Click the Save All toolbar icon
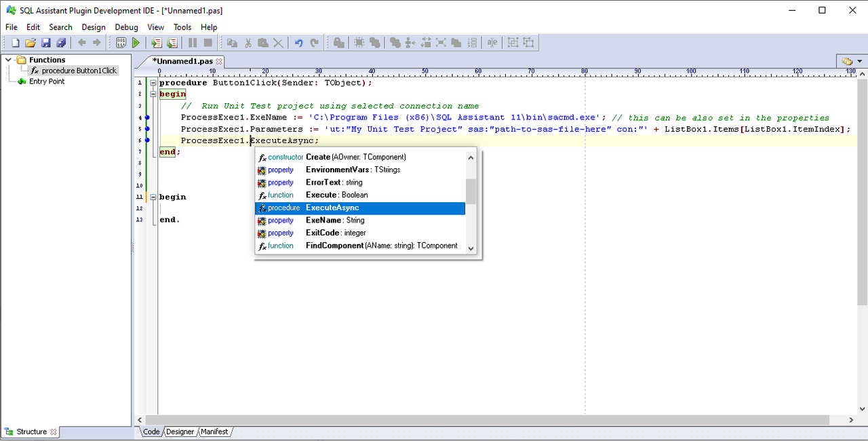Image resolution: width=868 pixels, height=441 pixels. pyautogui.click(x=61, y=43)
